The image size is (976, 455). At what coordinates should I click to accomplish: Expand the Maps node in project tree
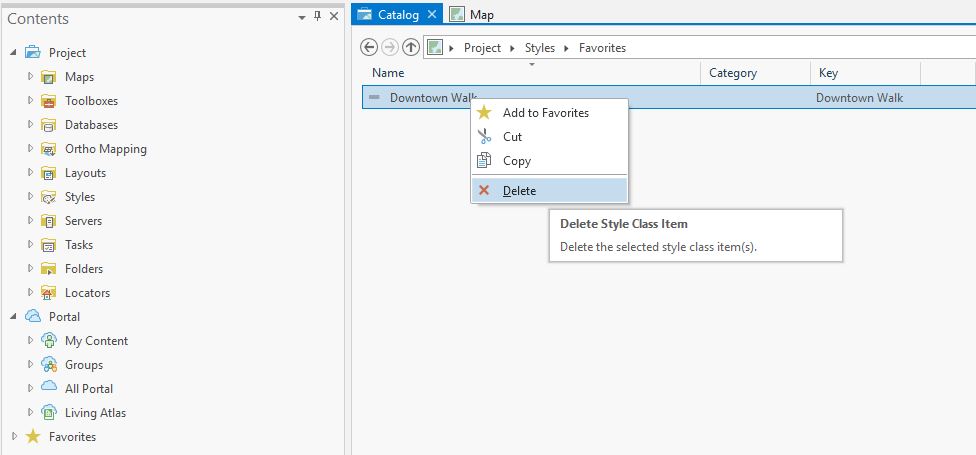pos(30,77)
